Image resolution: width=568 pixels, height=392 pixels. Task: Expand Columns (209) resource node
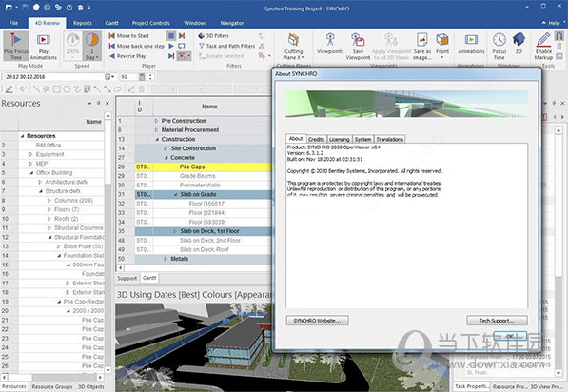[49, 201]
